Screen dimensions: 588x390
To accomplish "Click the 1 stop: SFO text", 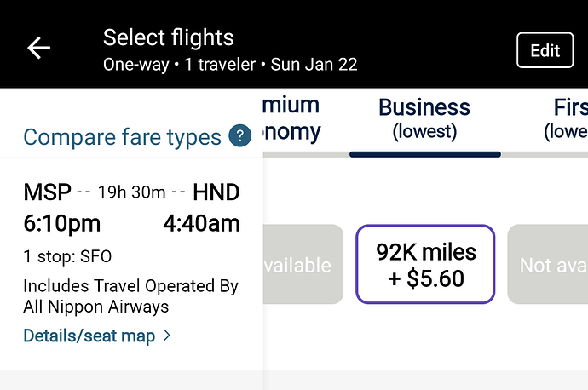I will 67,257.
